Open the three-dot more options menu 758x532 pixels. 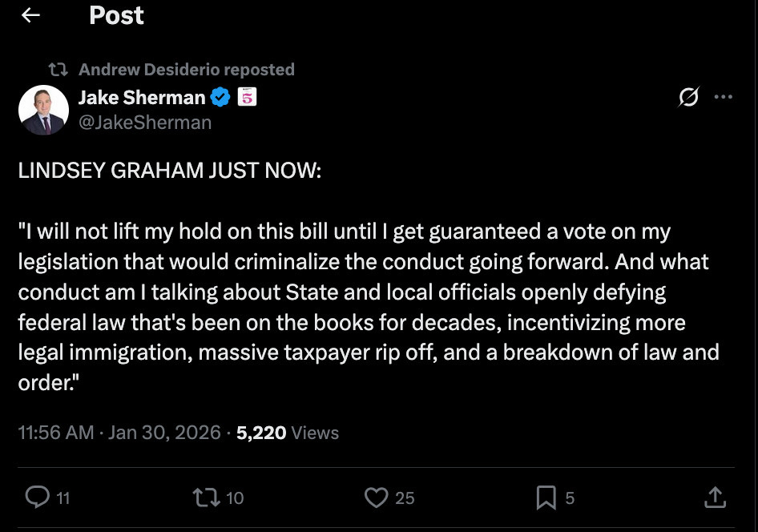point(723,98)
